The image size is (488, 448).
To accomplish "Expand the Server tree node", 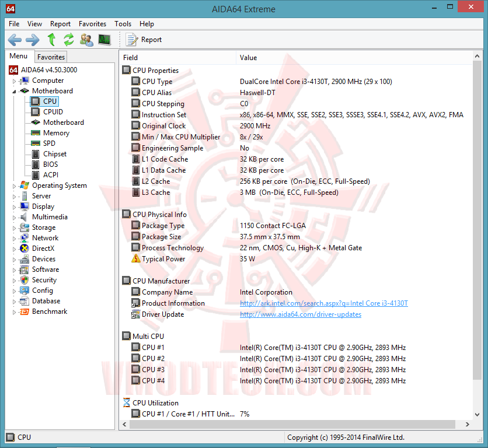I will (14, 197).
